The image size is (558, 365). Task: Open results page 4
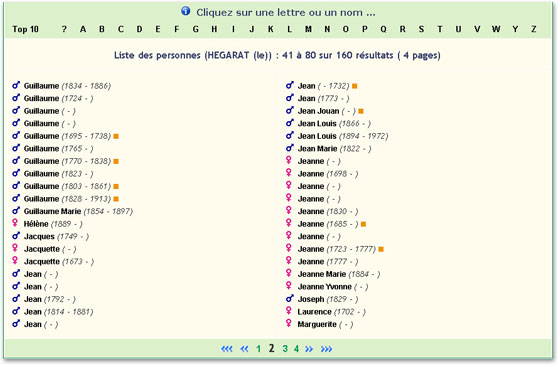[x=296, y=349]
